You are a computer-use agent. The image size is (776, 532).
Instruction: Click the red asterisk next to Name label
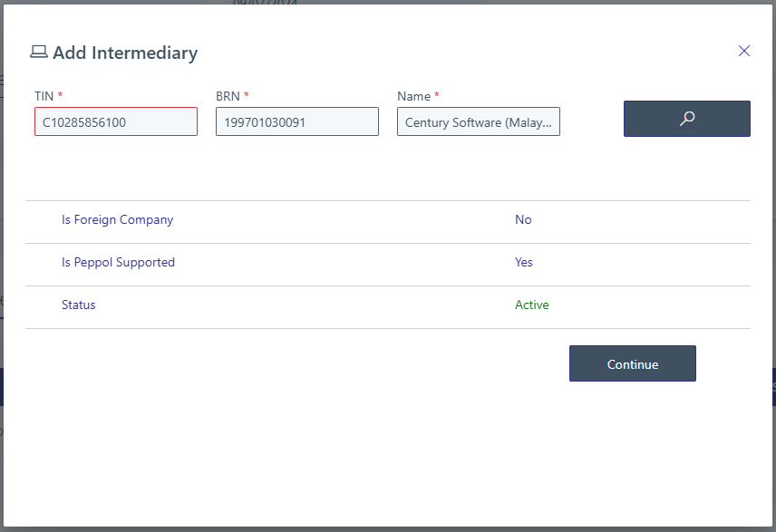[436, 96]
